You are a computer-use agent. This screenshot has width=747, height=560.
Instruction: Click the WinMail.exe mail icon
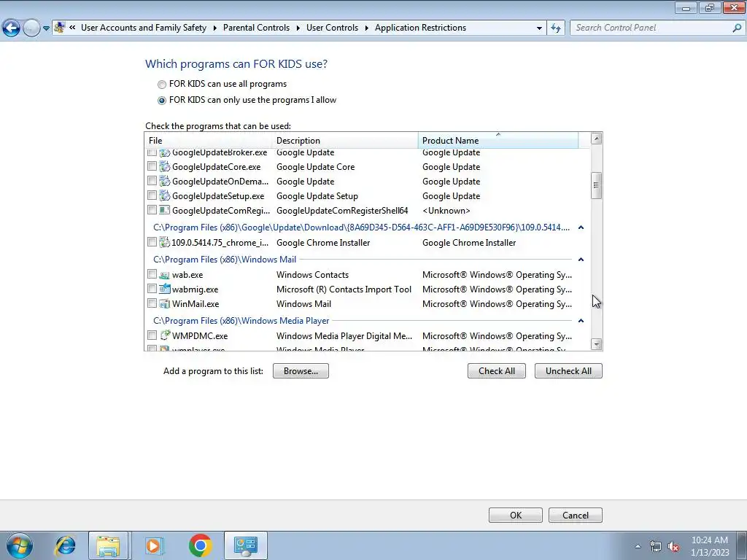(165, 304)
